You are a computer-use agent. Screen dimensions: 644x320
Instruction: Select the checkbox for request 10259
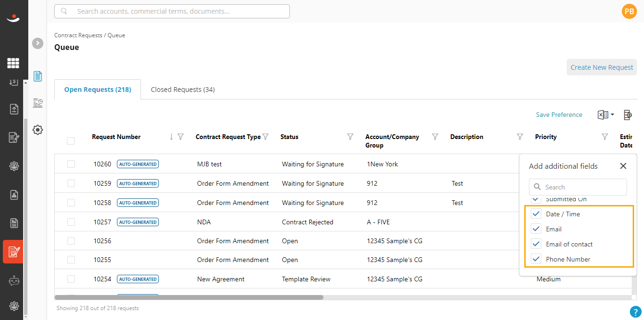coord(71,183)
